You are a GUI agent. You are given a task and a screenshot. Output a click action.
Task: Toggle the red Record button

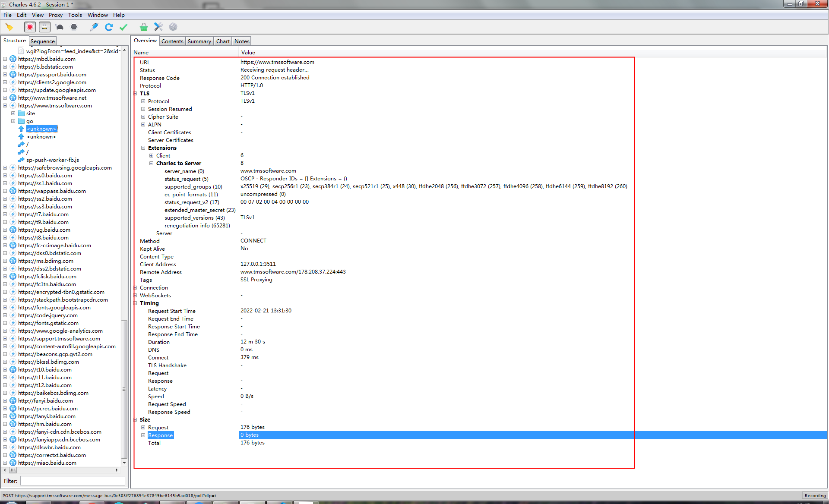click(30, 27)
